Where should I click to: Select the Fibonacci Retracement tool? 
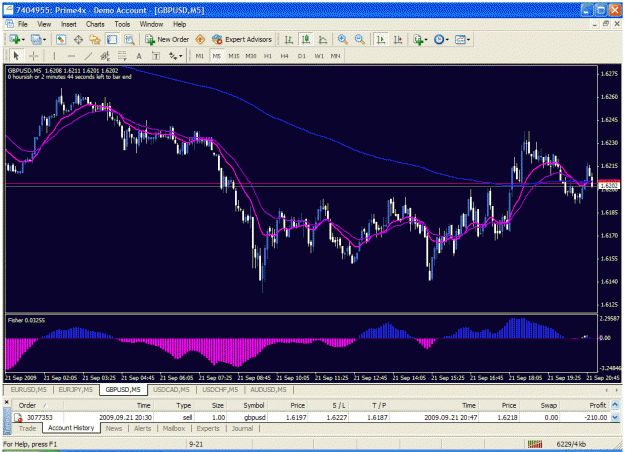click(x=122, y=56)
